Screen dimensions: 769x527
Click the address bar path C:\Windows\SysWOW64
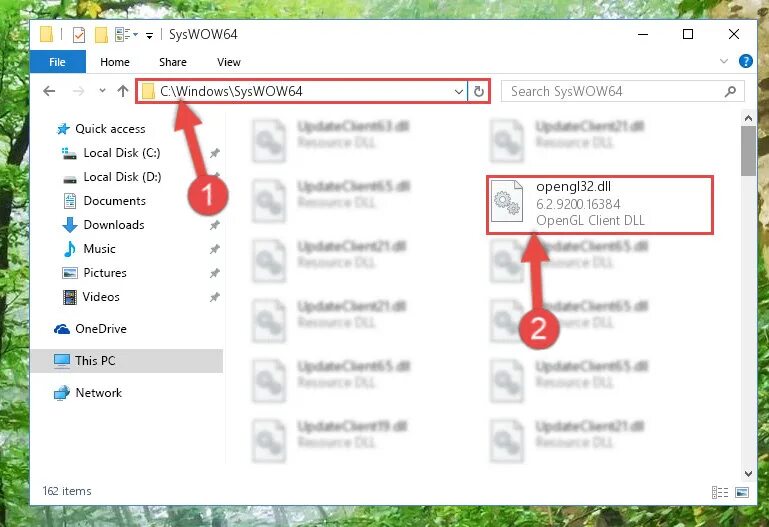click(x=231, y=92)
